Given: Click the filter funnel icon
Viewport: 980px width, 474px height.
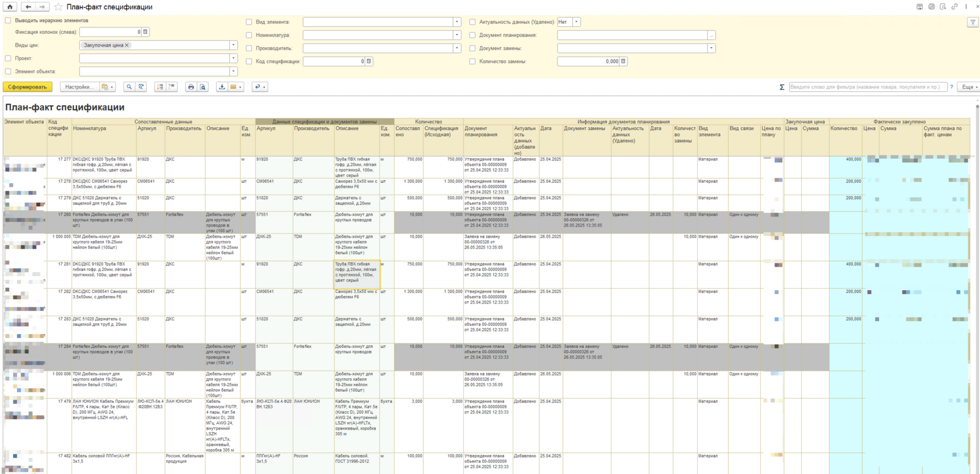Looking at the screenshot, I should point(972,22).
